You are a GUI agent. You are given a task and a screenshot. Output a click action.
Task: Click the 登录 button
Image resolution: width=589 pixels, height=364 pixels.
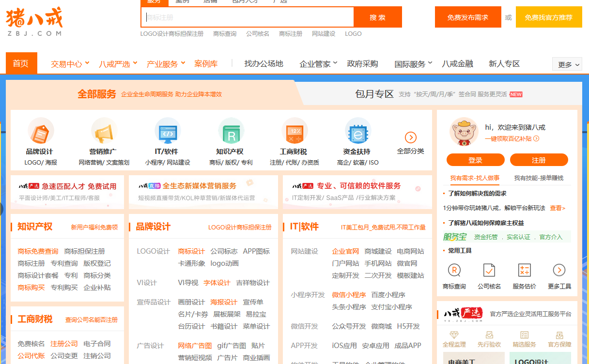tap(476, 160)
